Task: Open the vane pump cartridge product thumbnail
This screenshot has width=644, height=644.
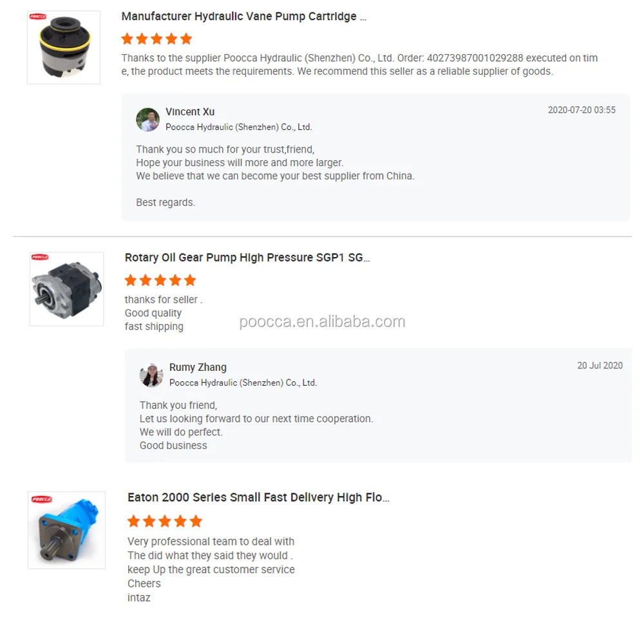Action: [x=64, y=47]
